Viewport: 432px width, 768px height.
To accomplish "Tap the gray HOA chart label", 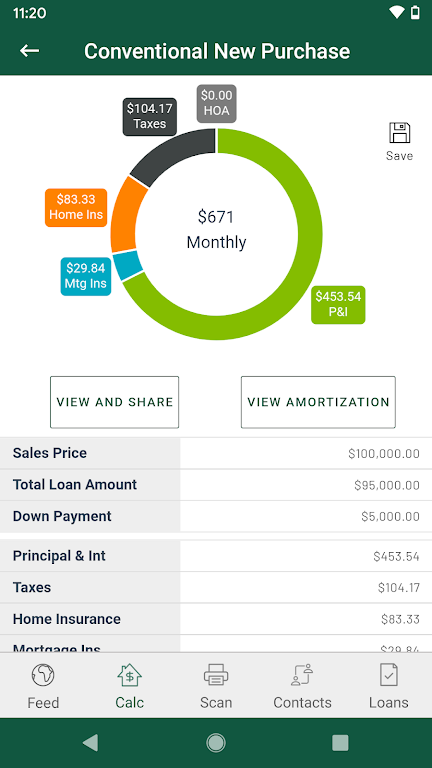I will pos(217,104).
